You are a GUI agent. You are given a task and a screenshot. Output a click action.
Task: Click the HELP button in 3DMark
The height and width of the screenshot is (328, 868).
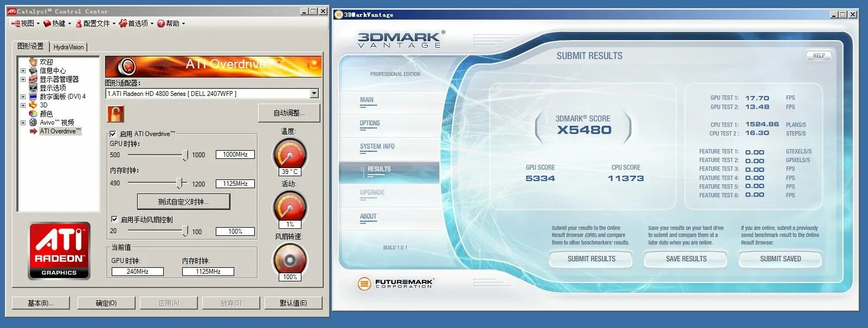pos(819,55)
